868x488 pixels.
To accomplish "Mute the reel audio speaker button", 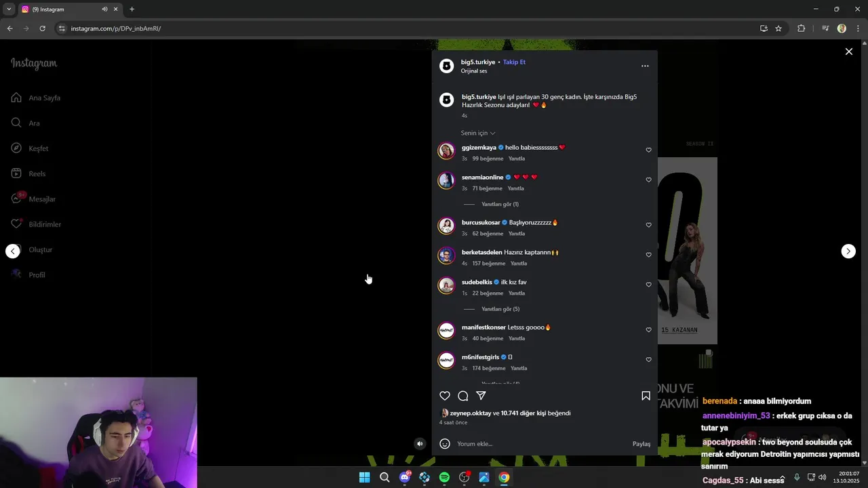I will pyautogui.click(x=420, y=444).
